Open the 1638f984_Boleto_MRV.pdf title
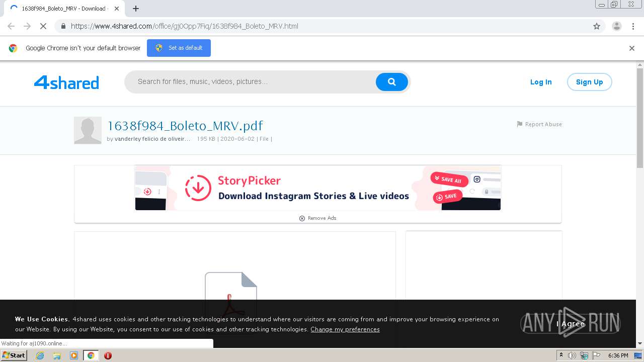This screenshot has width=644, height=362. click(x=185, y=126)
